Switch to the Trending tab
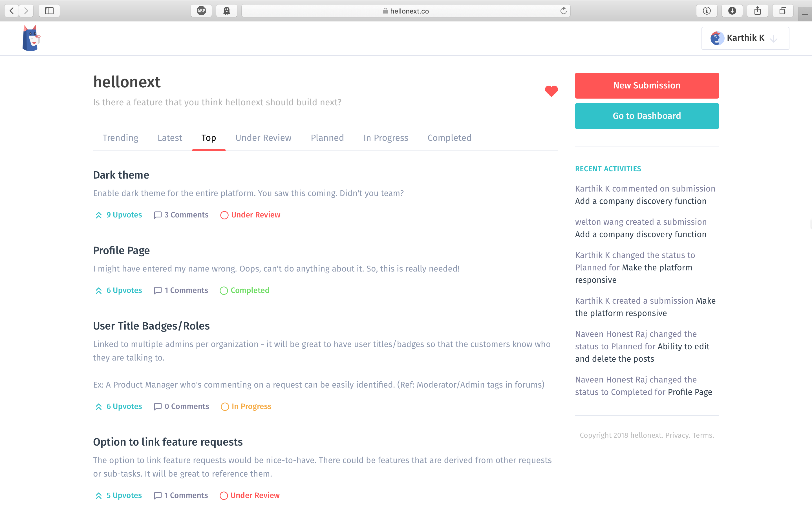This screenshot has height=507, width=812. pos(120,138)
